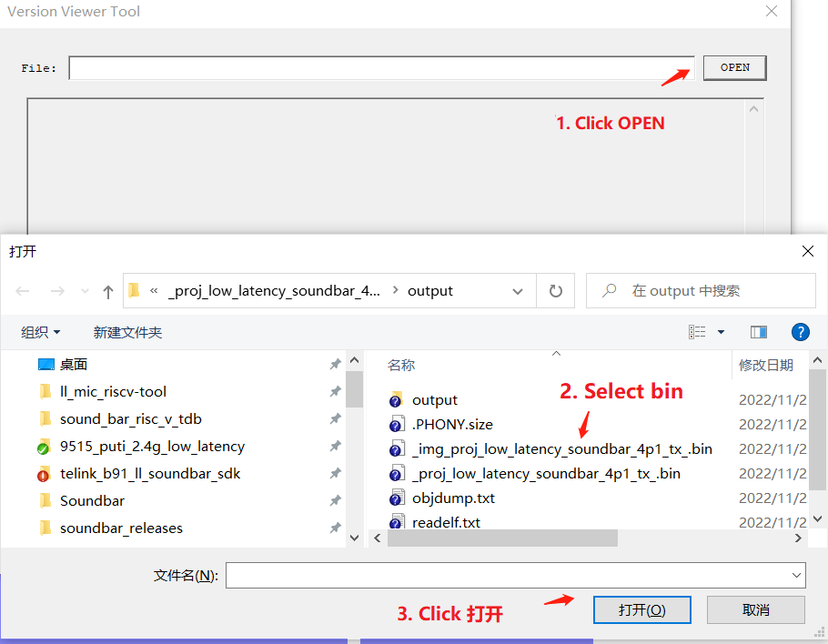Select _img_proj_low_latency_soundbar_4p1_tx_.bin file

561,448
